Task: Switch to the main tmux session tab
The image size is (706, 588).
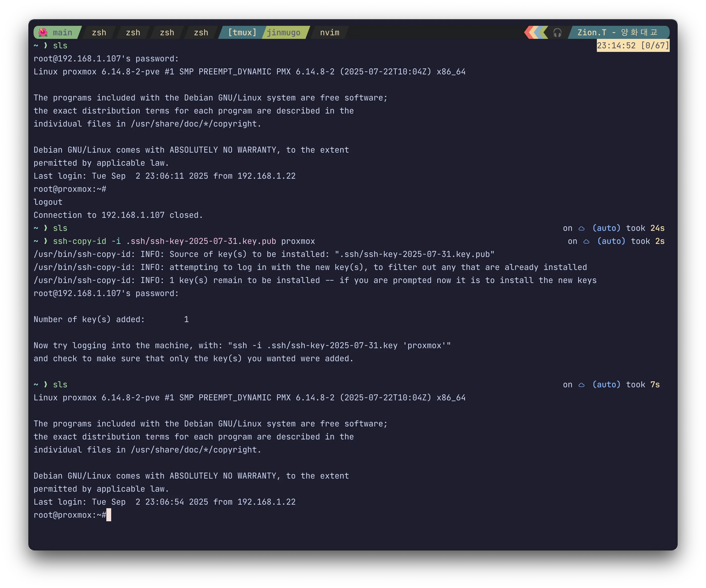Action: (x=62, y=33)
